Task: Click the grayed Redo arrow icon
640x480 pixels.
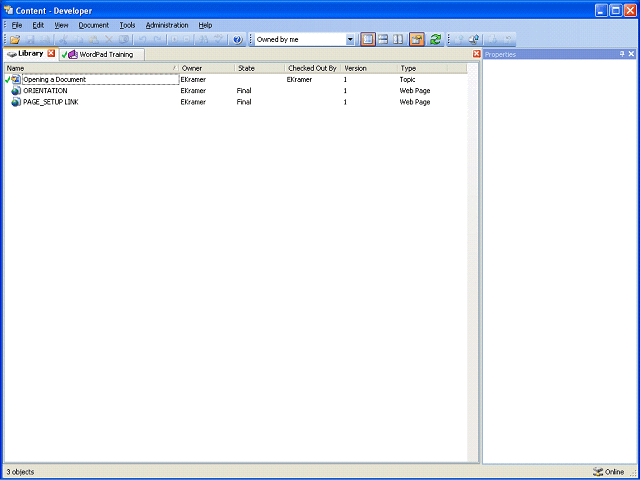Action: click(x=158, y=40)
